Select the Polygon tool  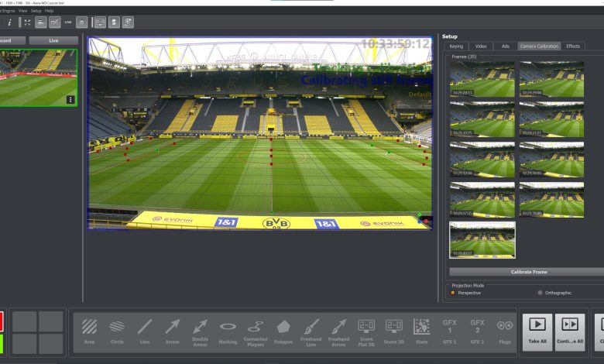(283, 331)
